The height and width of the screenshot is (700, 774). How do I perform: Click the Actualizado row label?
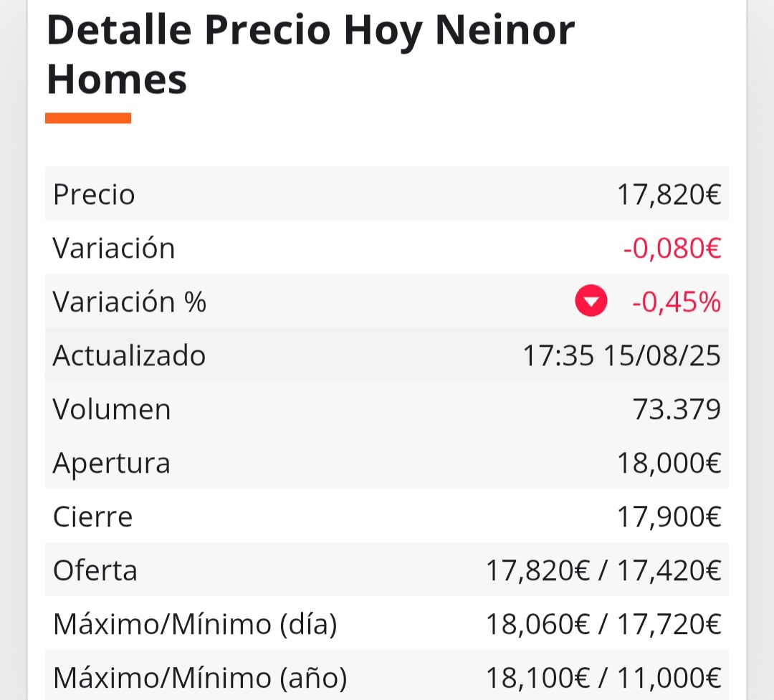click(x=129, y=355)
